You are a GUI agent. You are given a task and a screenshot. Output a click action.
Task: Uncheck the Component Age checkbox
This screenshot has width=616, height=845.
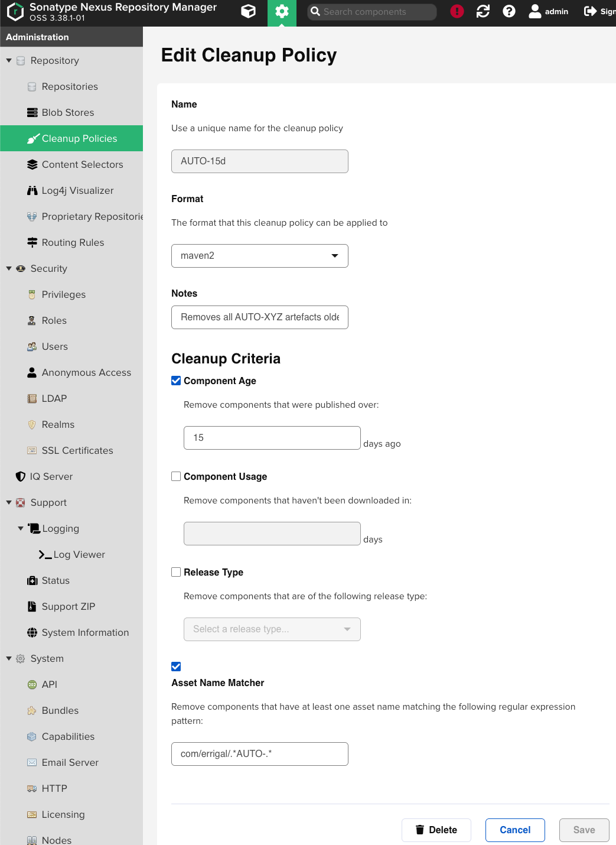(176, 381)
